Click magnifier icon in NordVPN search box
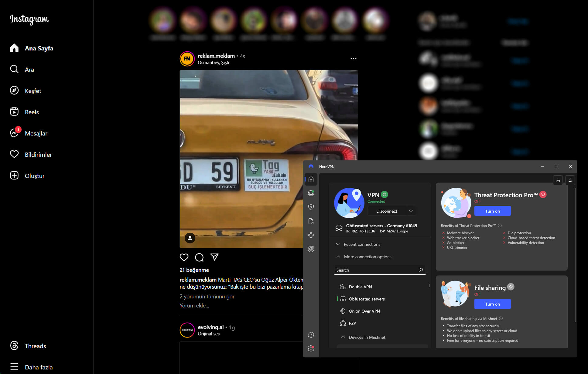The image size is (588, 374). click(x=421, y=270)
